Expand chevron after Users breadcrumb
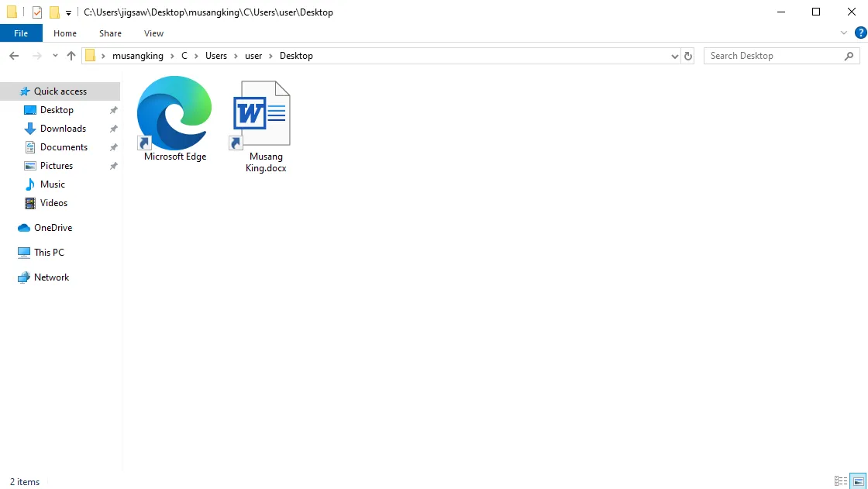868x489 pixels. coord(236,56)
